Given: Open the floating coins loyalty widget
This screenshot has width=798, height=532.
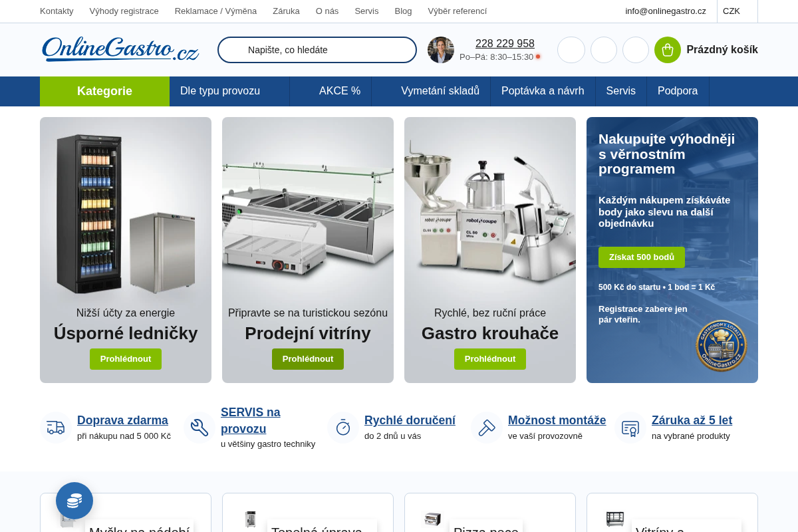Looking at the screenshot, I should point(74,501).
